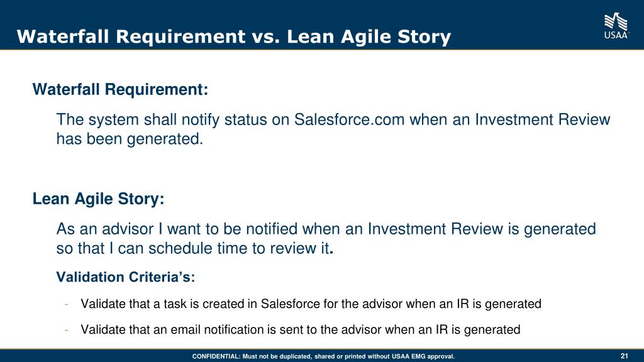
Task: Click the 'has been generated.' text line
Action: pos(130,139)
